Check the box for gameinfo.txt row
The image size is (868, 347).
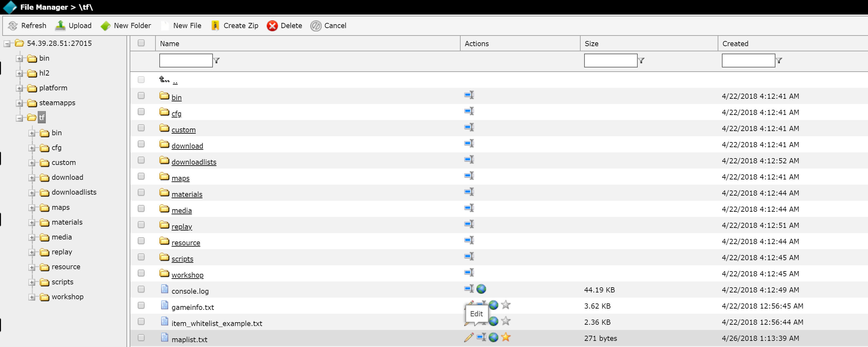141,306
